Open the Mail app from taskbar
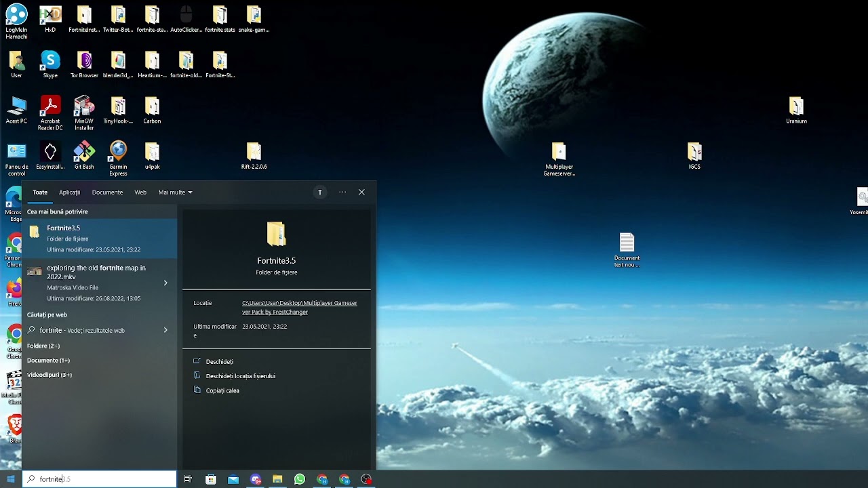 (x=233, y=479)
